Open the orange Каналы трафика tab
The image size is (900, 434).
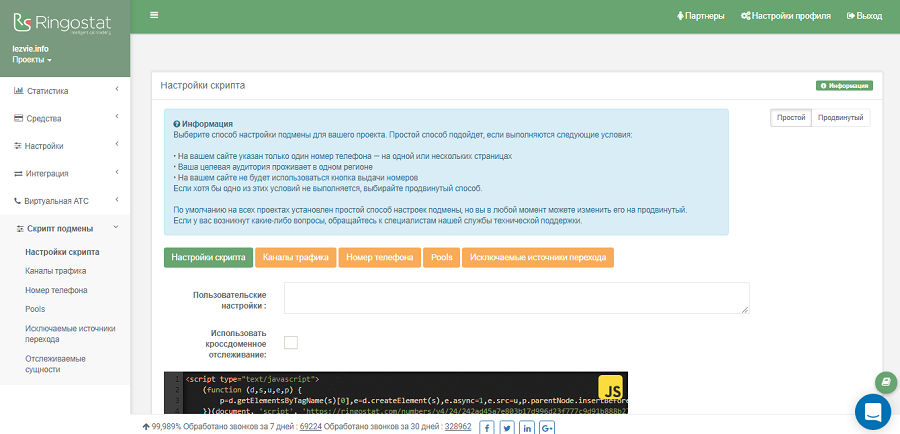pos(296,257)
